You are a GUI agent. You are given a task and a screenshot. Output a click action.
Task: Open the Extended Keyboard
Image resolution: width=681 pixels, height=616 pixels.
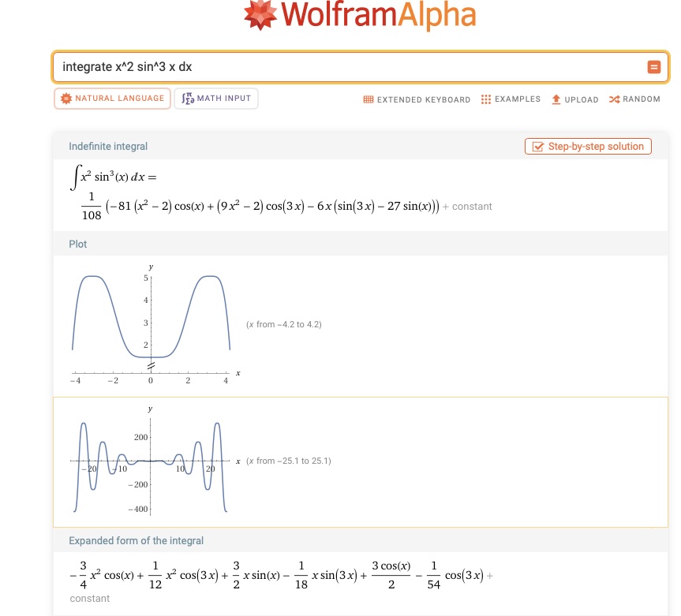(417, 99)
